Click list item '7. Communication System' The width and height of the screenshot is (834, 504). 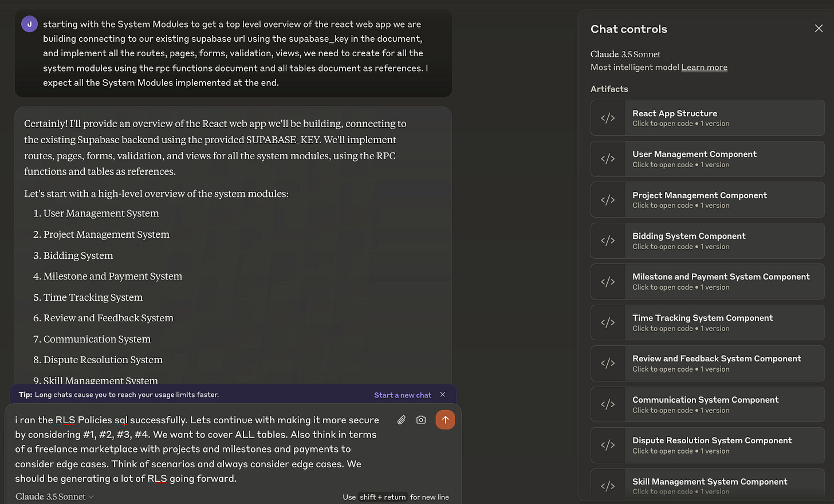(x=92, y=339)
